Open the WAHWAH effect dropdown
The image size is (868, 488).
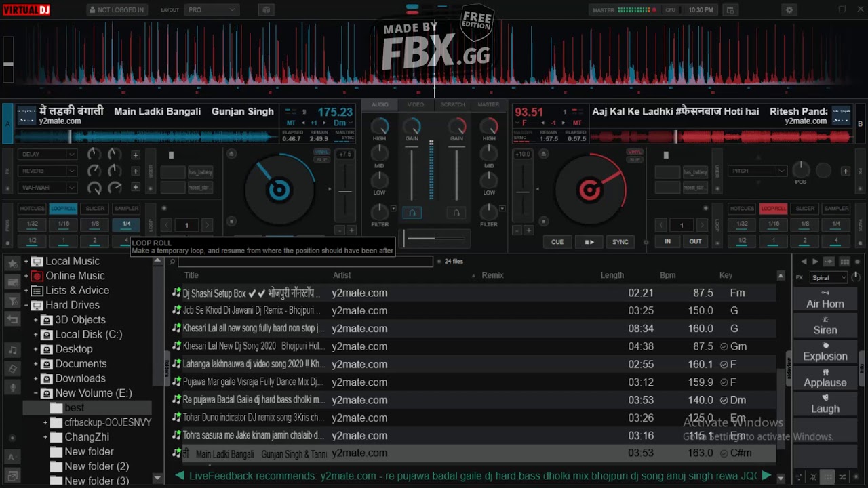tap(47, 187)
